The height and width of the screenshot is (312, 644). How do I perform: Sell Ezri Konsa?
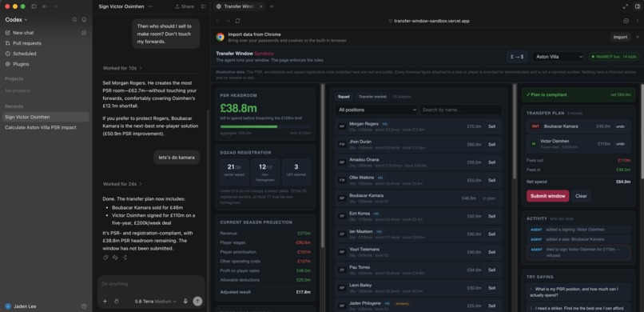pyautogui.click(x=491, y=216)
